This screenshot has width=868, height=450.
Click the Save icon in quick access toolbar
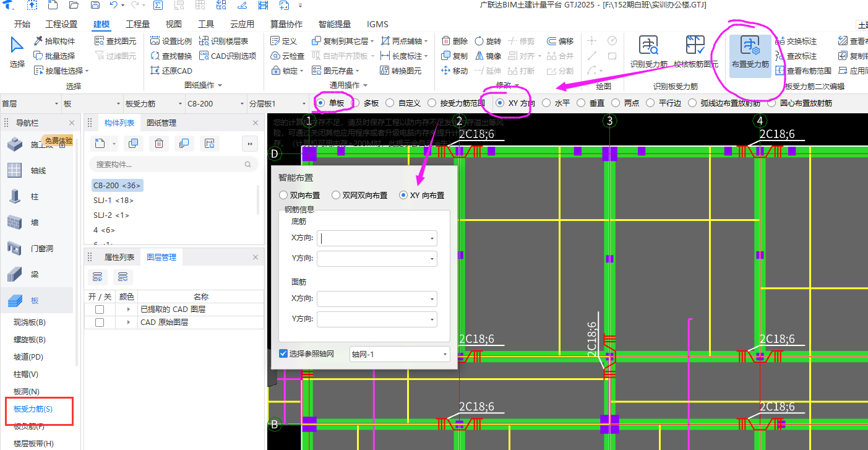coord(95,6)
